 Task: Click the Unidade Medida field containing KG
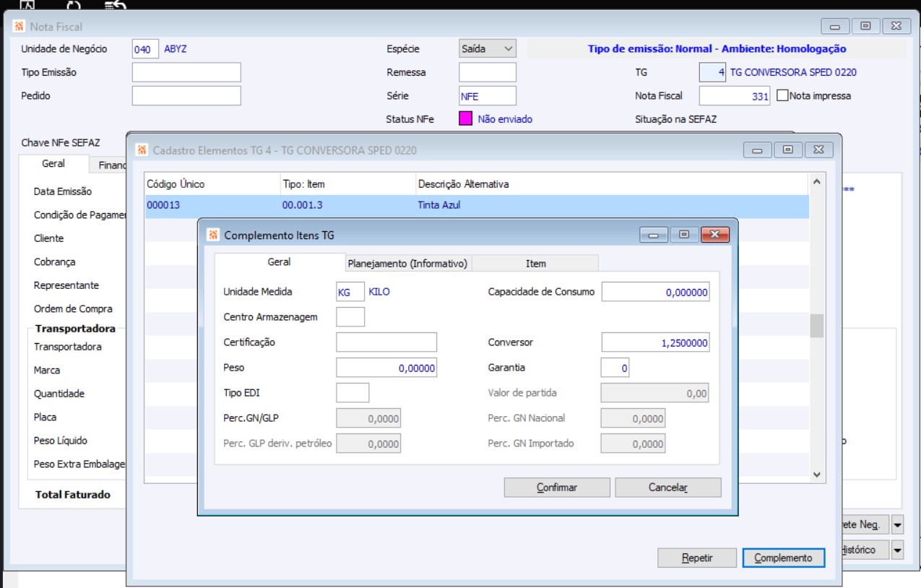[350, 292]
